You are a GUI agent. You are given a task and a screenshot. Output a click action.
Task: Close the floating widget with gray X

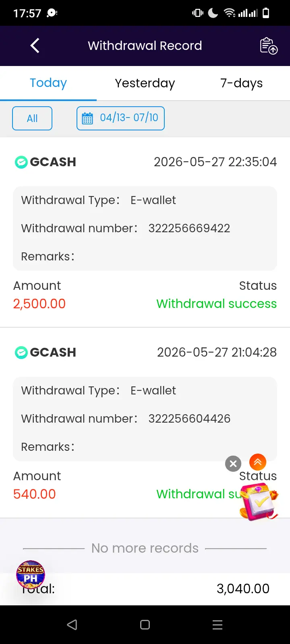pyautogui.click(x=233, y=464)
